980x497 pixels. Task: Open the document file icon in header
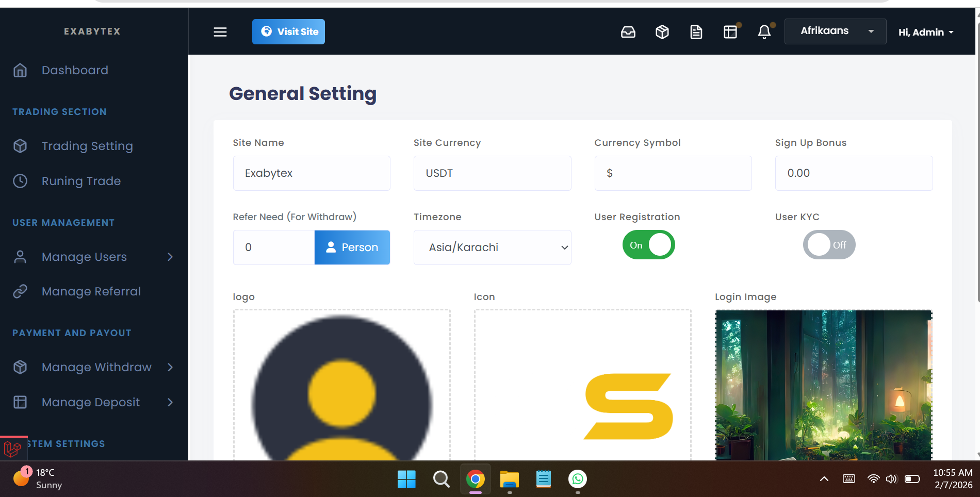coord(696,32)
